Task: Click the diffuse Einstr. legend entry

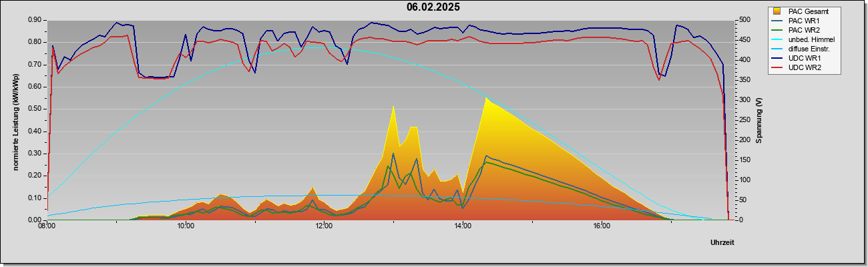Action: [801, 49]
